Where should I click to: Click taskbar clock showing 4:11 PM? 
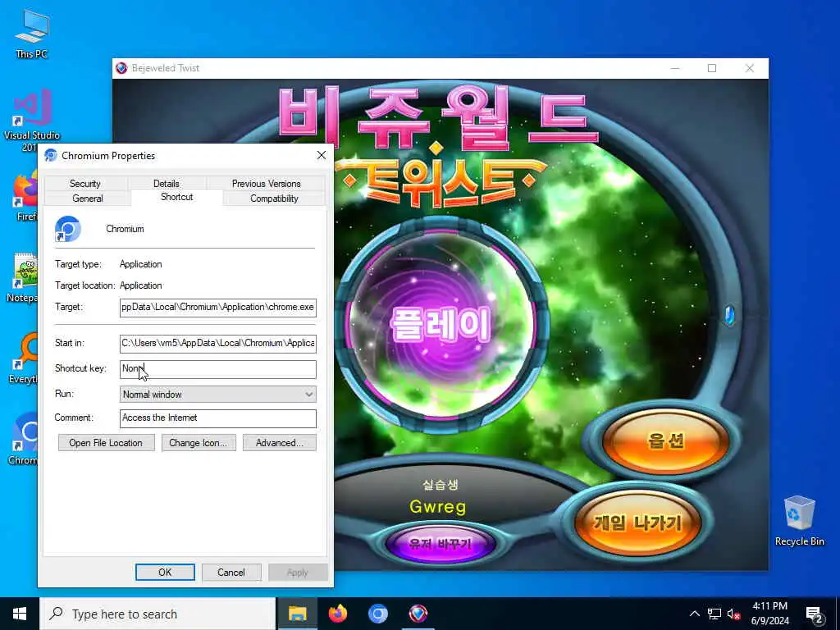[769, 614]
